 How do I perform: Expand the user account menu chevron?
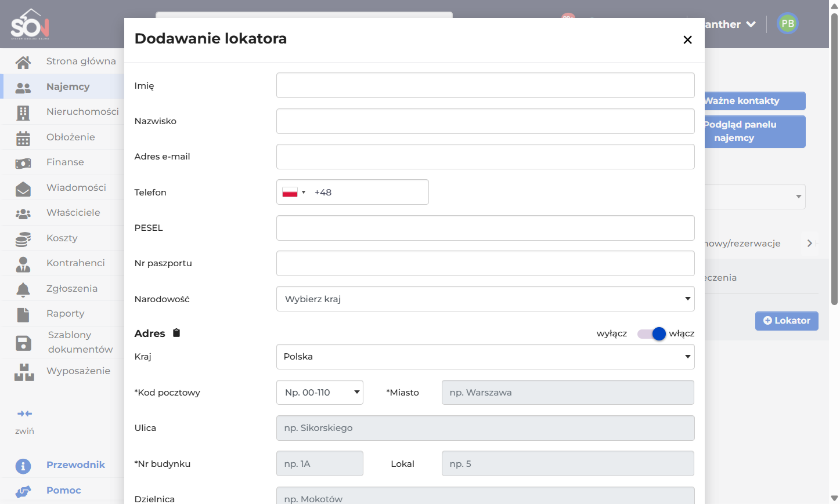[x=751, y=24]
